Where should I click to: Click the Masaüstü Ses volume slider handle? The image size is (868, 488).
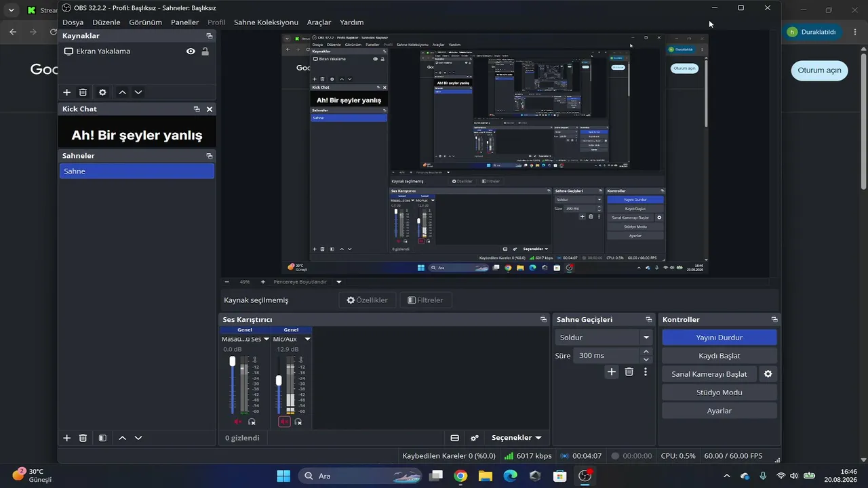[233, 361]
